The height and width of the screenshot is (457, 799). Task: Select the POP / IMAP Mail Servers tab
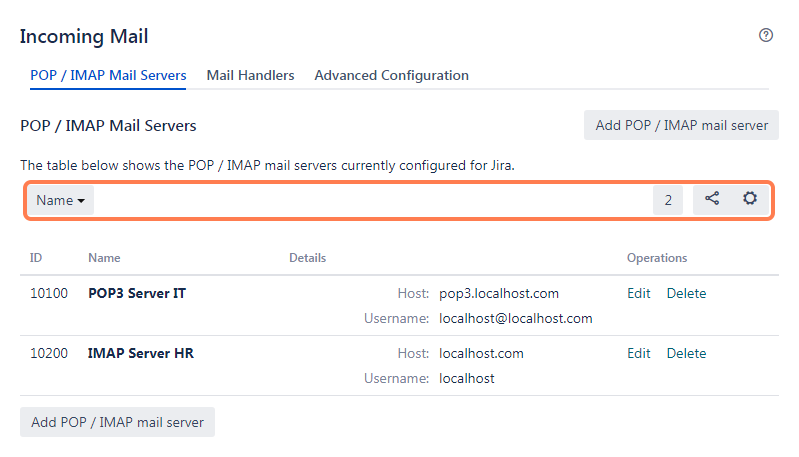(108, 75)
